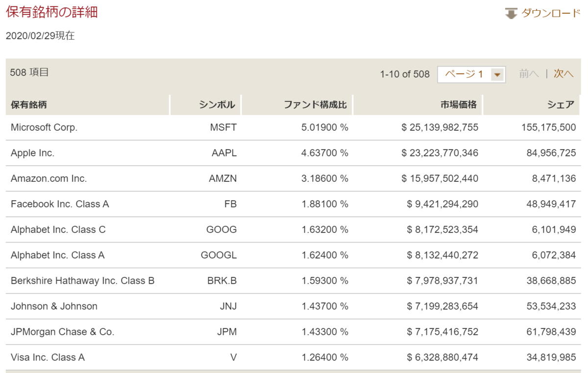
Task: Click share count 38,668,885
Action: [x=552, y=281]
